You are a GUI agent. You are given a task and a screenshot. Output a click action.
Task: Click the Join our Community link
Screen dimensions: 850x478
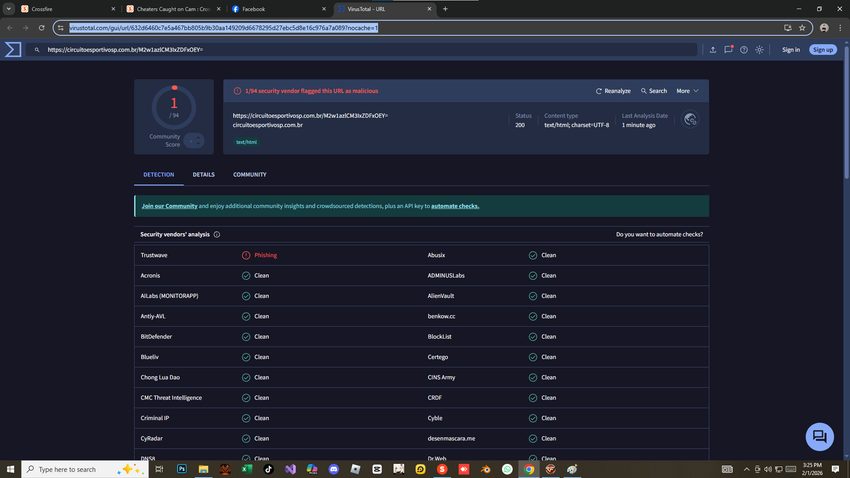169,206
